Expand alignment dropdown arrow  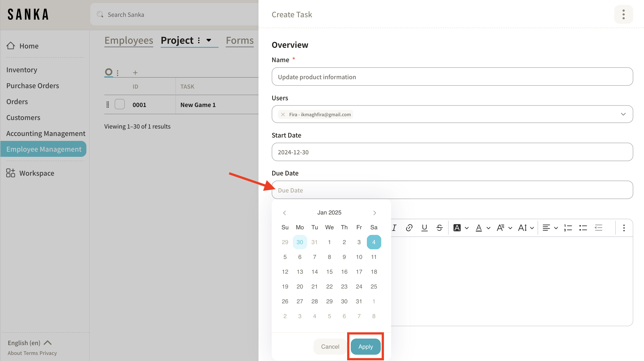click(x=556, y=228)
